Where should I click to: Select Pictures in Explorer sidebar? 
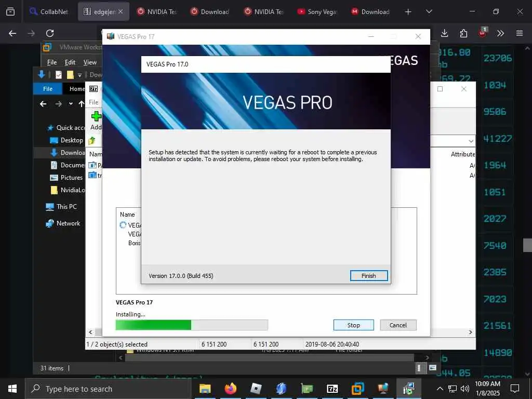pyautogui.click(x=66, y=178)
